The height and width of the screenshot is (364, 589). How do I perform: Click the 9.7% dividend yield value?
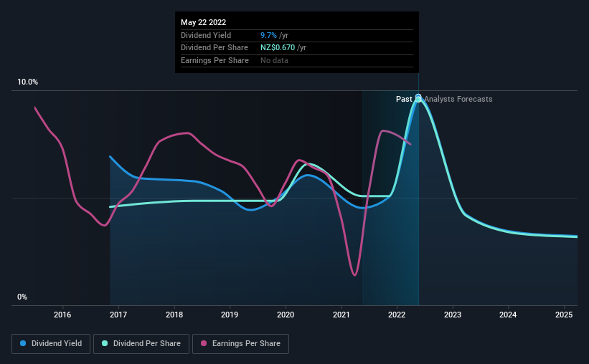268,35
